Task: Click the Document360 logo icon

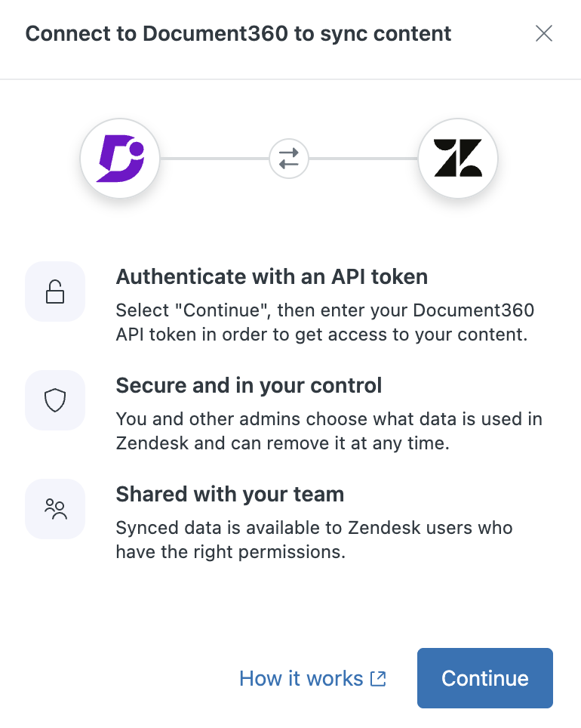Action: click(x=120, y=159)
